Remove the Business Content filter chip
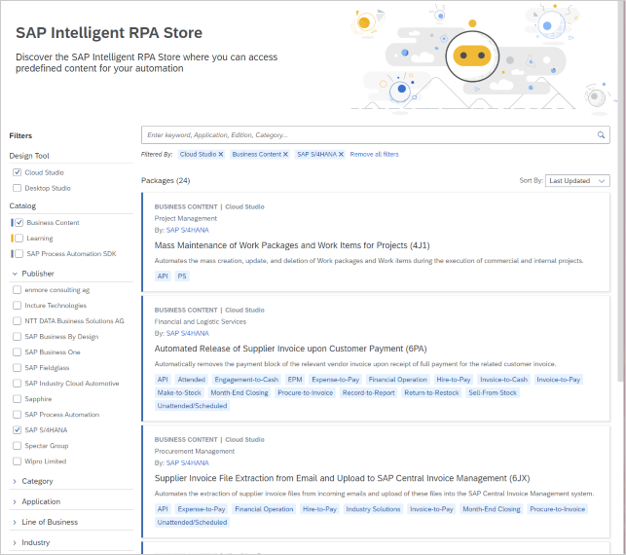Viewport: 626px width, 555px height. 285,155
